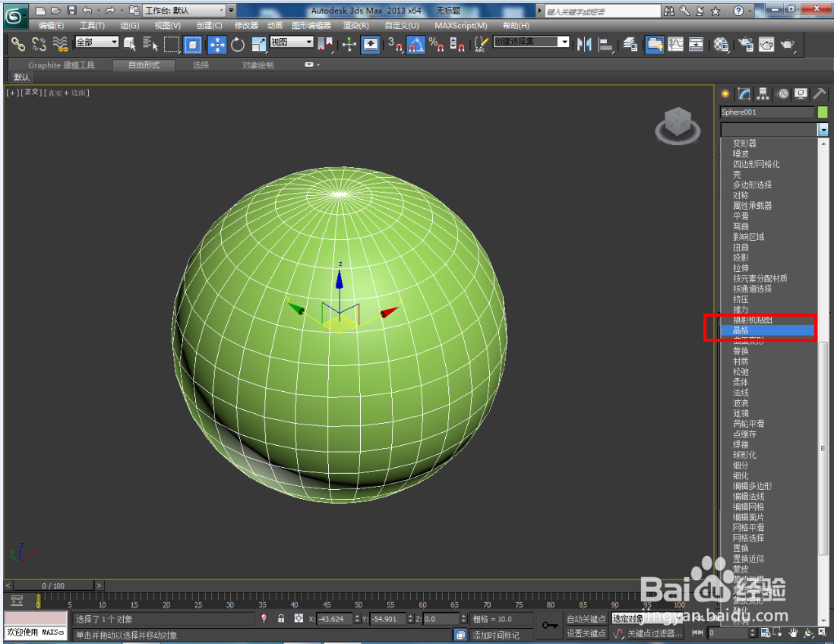Open the 编辑(E) menu
Screen dimensions: 834x644
tap(51, 26)
